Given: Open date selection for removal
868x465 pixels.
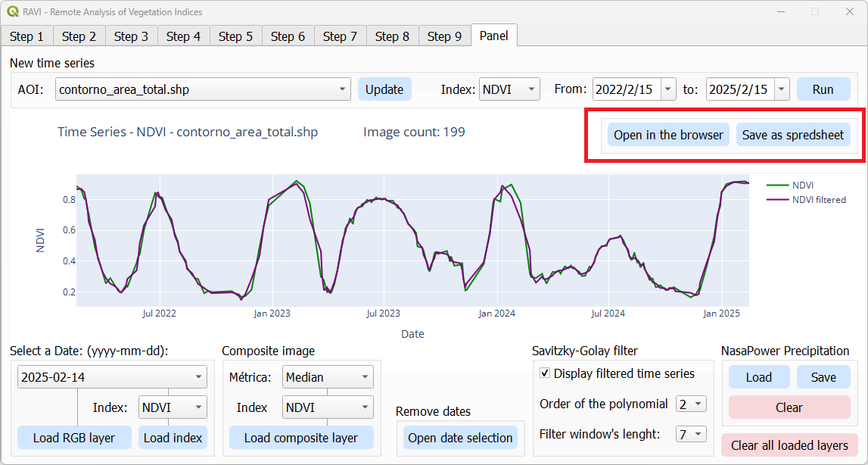Looking at the screenshot, I should [460, 438].
